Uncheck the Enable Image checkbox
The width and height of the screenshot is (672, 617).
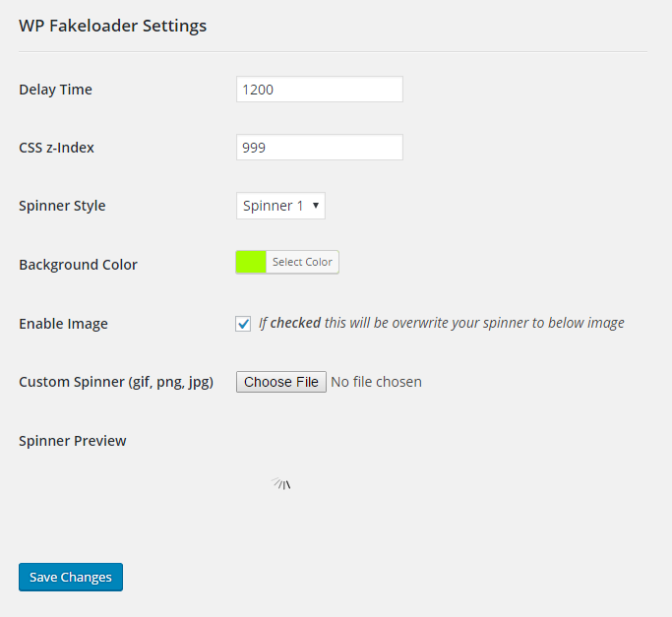243,323
